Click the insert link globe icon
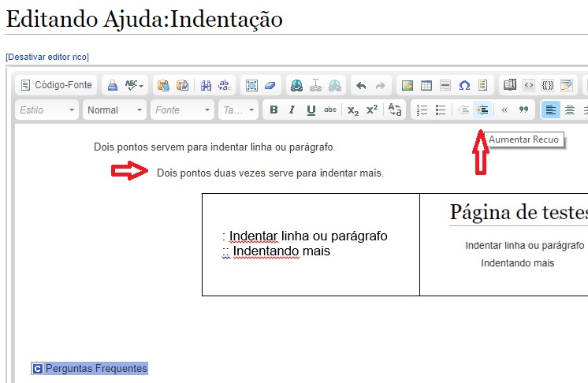Viewport: 588px width, 383px height. click(x=296, y=85)
